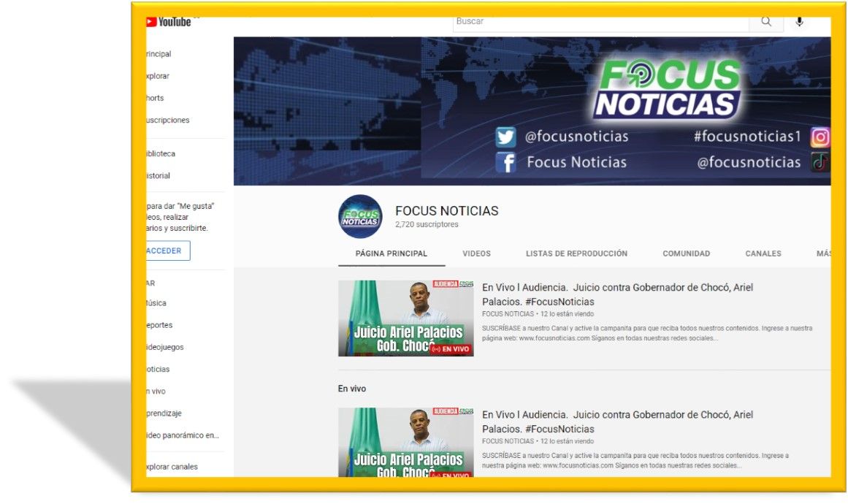Click the Focus Noticias banner logo

668,88
